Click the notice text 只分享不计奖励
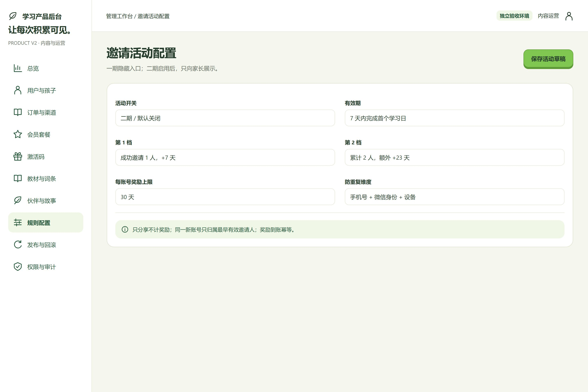588x392 pixels. point(151,229)
